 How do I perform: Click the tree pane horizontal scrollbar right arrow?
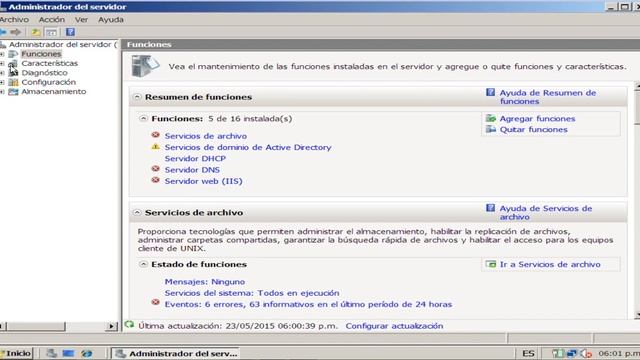point(111,326)
